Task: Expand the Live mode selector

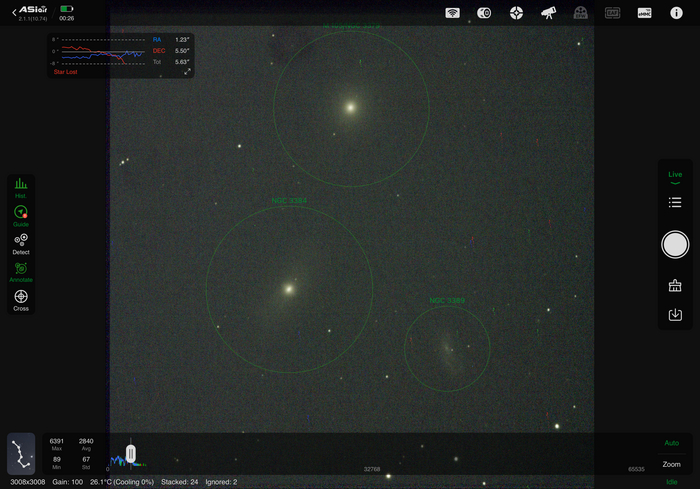Action: pyautogui.click(x=675, y=178)
